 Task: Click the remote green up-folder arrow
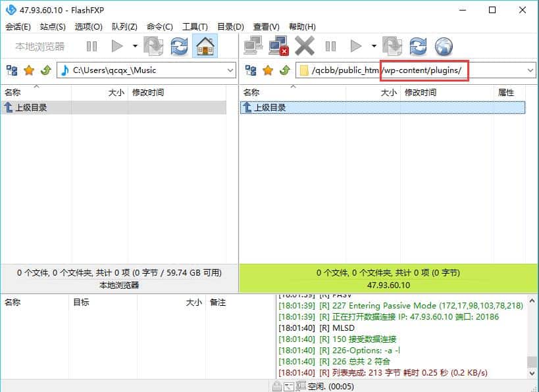pyautogui.click(x=284, y=70)
